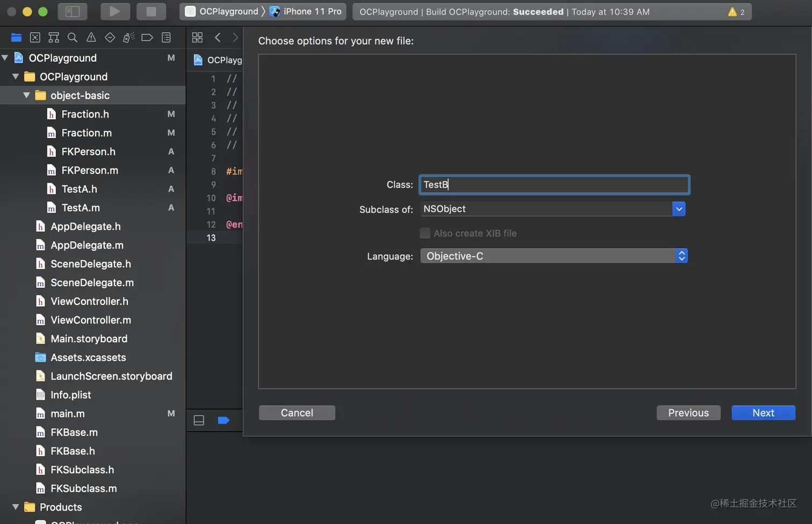
Task: Click the Next button
Action: click(763, 413)
